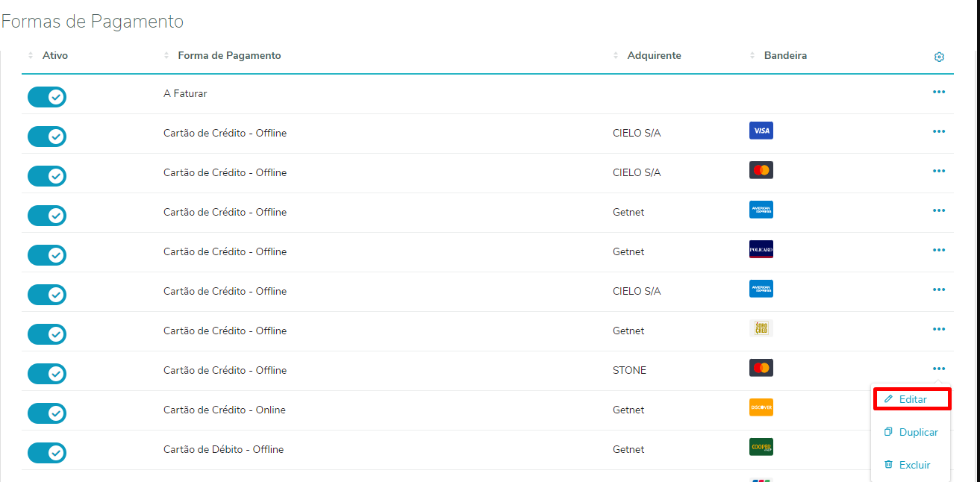Choose Duplicar from the context menu

pyautogui.click(x=911, y=432)
